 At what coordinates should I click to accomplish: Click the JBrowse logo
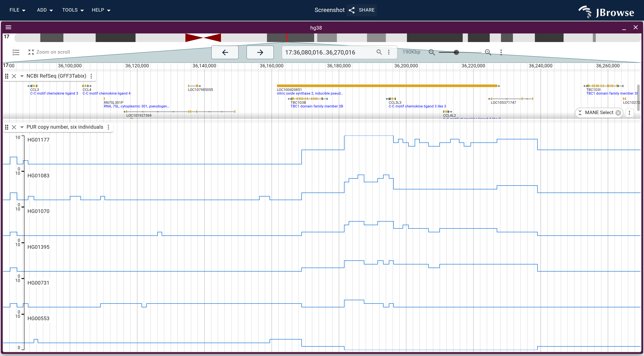click(606, 12)
